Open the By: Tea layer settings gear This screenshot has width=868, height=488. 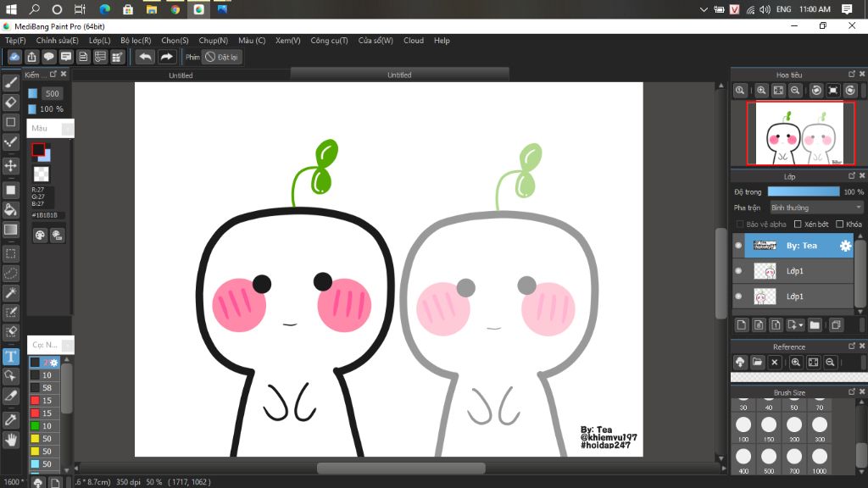[x=845, y=246]
